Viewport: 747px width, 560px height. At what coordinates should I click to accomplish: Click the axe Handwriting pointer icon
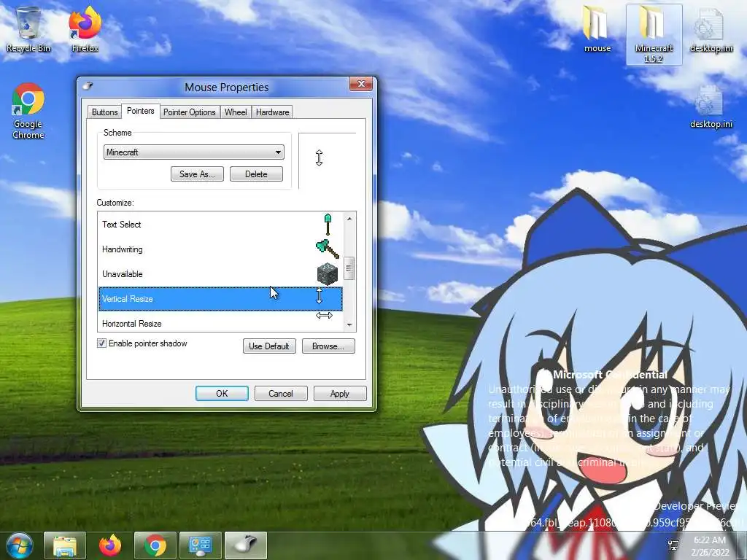328,249
